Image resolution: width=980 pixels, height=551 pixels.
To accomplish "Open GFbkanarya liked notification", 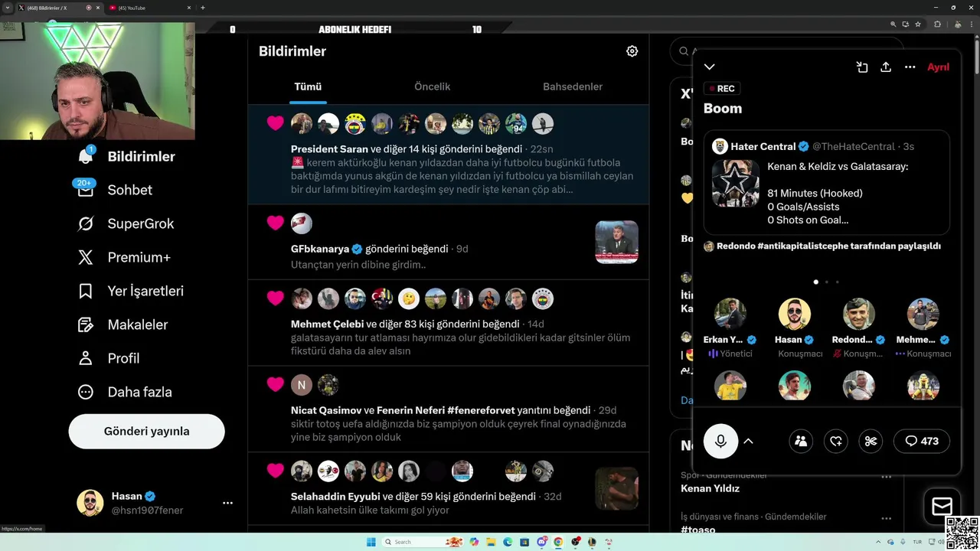I will (x=448, y=243).
